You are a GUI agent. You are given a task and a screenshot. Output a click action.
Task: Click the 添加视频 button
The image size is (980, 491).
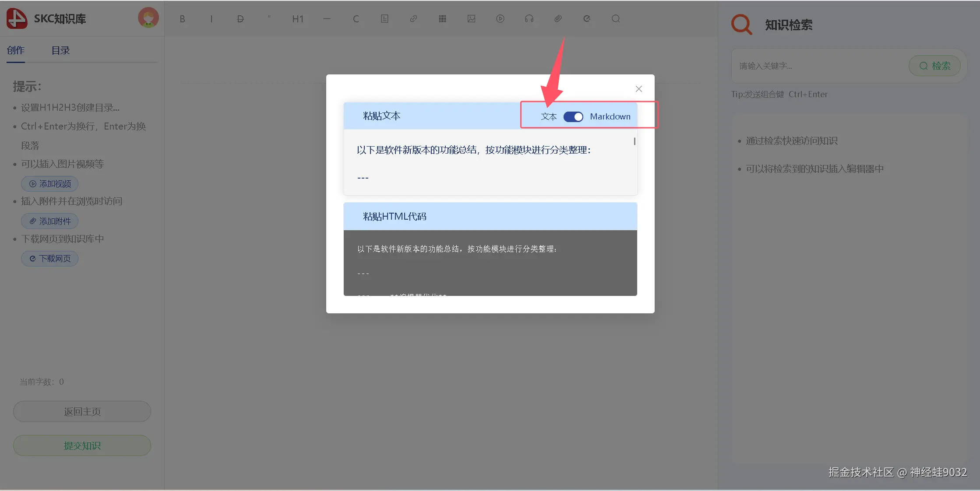tap(50, 184)
